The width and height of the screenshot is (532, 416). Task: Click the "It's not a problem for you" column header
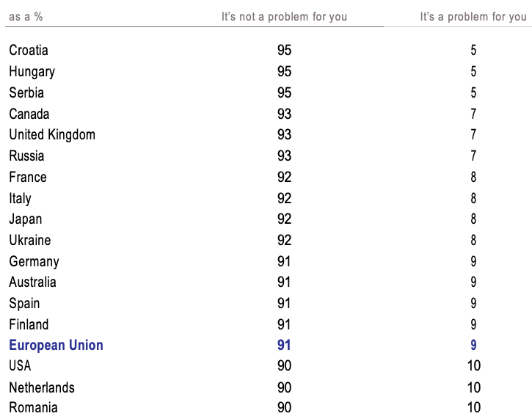[x=284, y=17]
